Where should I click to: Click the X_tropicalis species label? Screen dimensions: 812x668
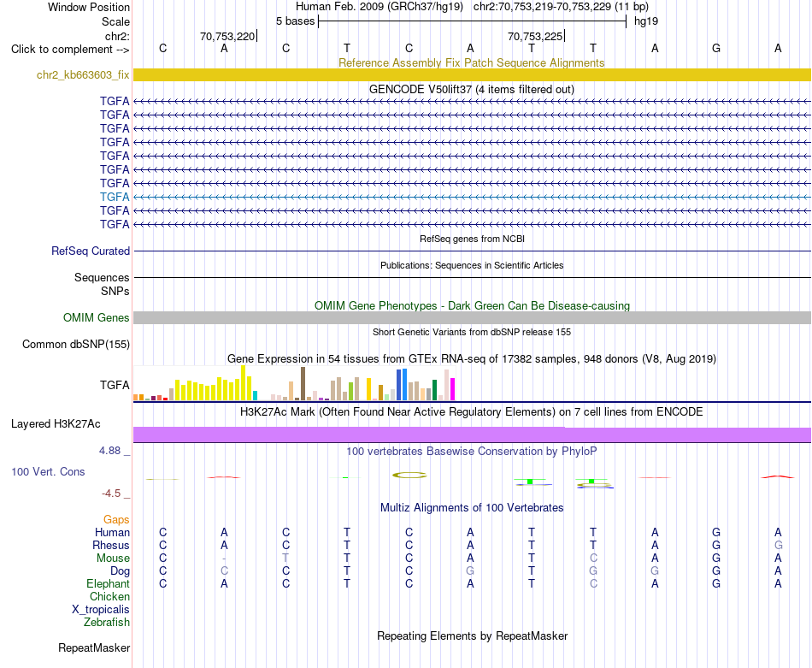101,610
